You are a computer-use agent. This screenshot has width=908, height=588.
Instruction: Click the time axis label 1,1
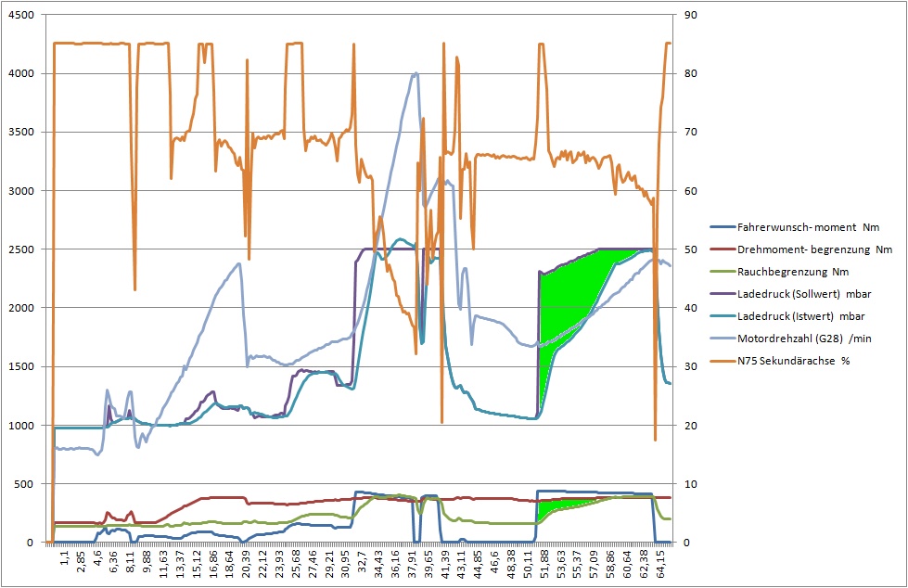[64, 558]
